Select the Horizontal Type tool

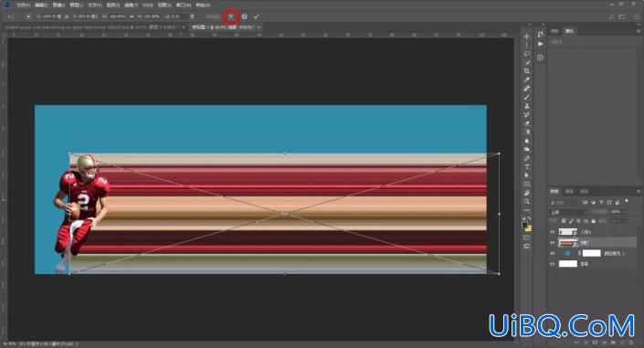526,167
